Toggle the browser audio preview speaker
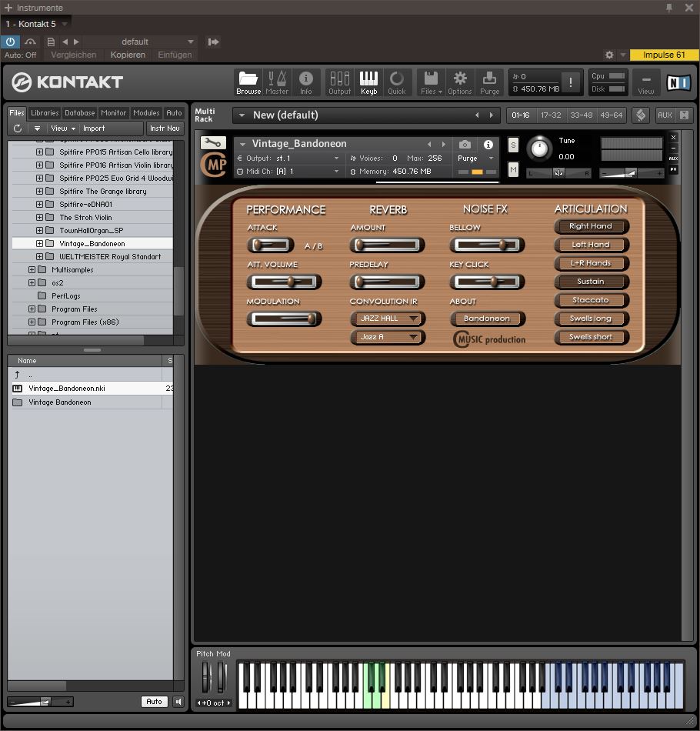The image size is (700, 731). point(178,702)
